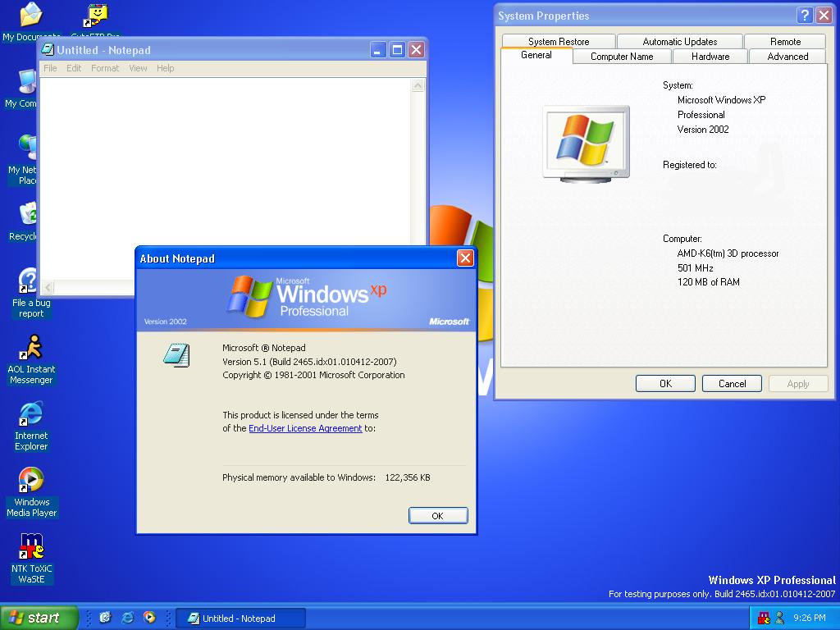
Task: Click the System Properties help question-mark button
Action: tap(805, 16)
